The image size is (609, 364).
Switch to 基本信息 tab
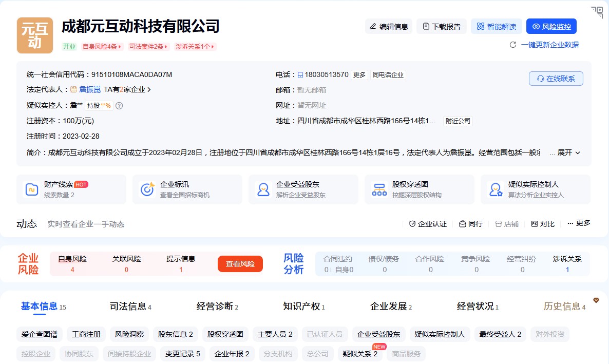(43, 306)
